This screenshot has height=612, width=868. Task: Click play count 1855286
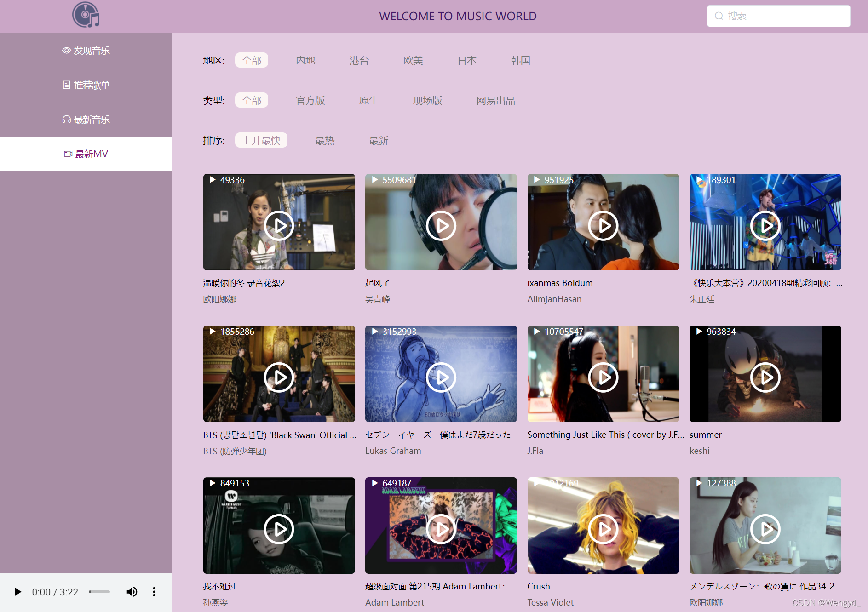237,332
